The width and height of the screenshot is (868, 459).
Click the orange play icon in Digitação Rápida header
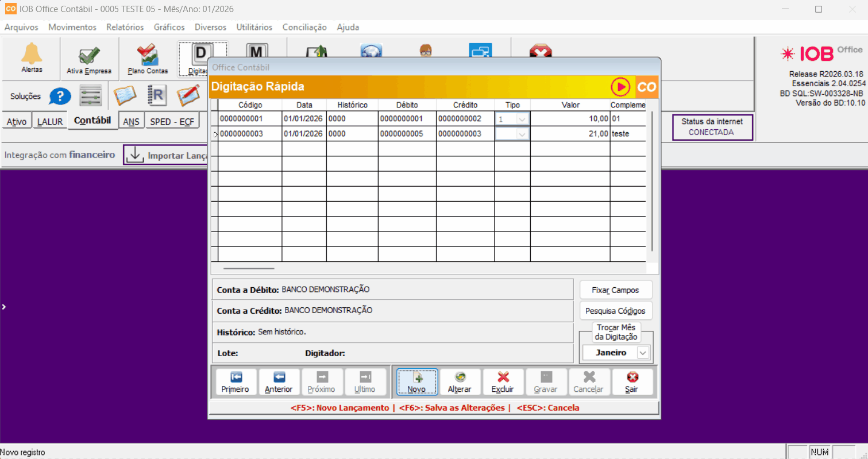620,87
